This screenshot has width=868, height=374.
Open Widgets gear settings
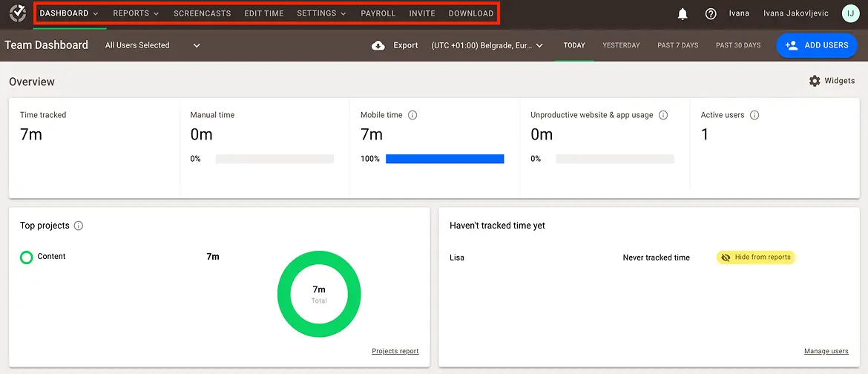tap(815, 81)
